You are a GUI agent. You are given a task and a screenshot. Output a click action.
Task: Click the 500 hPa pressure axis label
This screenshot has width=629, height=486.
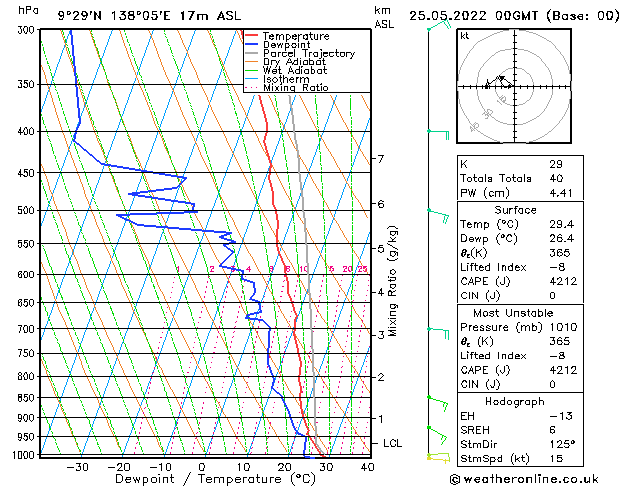pyautogui.click(x=26, y=210)
